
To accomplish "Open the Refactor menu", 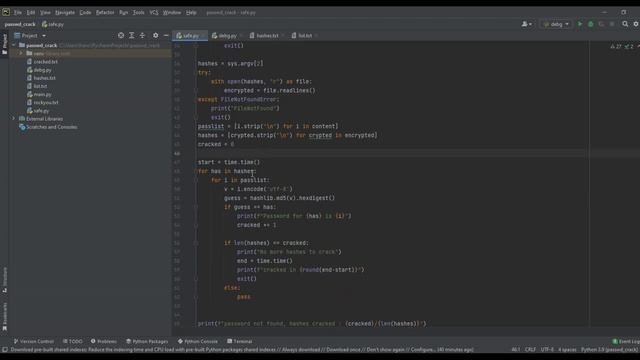I will (x=105, y=13).
